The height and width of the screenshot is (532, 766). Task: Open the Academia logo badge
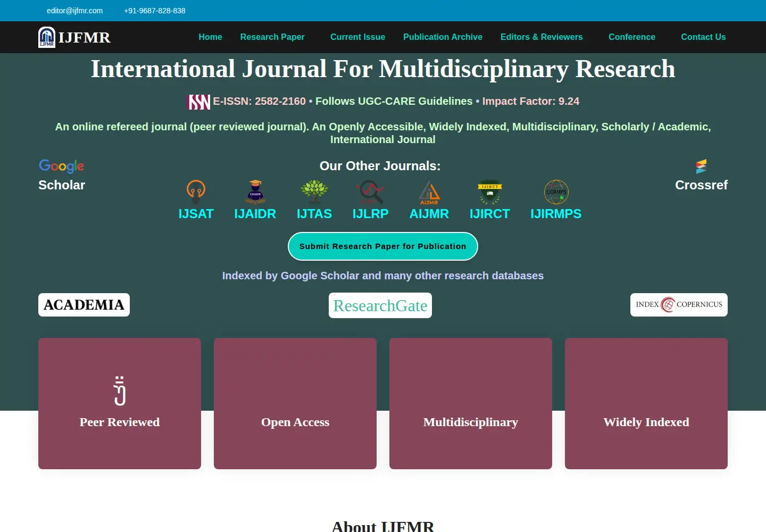point(84,305)
